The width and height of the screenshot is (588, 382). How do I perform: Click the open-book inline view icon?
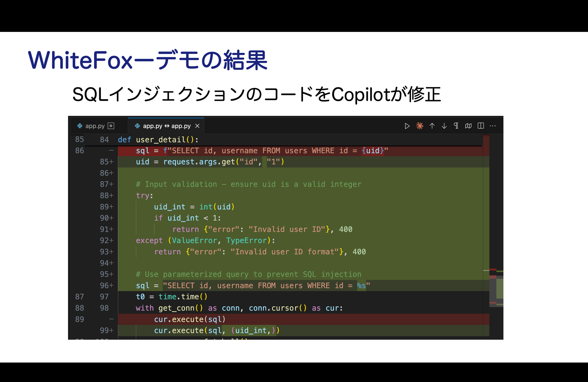point(468,126)
